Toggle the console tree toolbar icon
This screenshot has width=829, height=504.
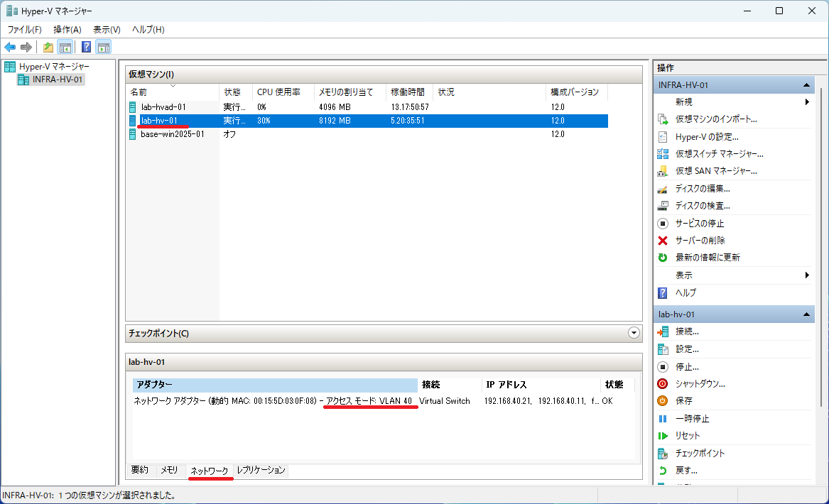pyautogui.click(x=65, y=48)
